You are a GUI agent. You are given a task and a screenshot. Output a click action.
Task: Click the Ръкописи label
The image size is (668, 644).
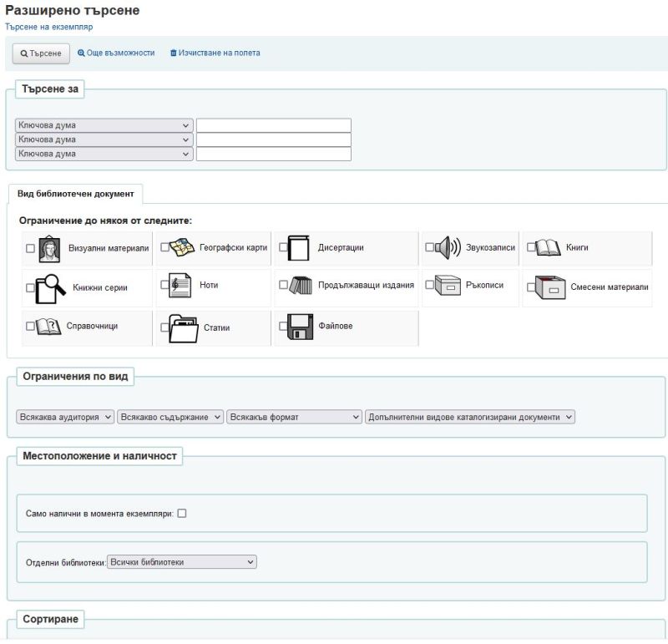tap(484, 285)
